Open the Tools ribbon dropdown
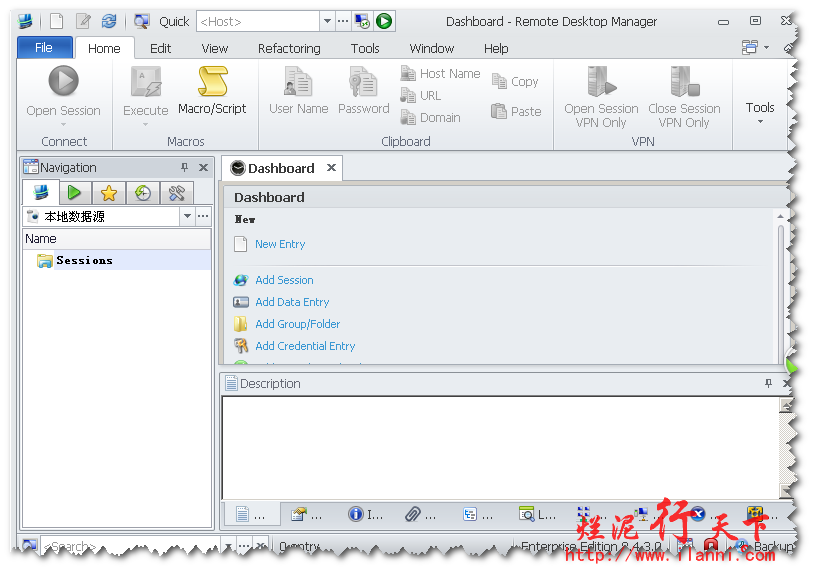 760,113
